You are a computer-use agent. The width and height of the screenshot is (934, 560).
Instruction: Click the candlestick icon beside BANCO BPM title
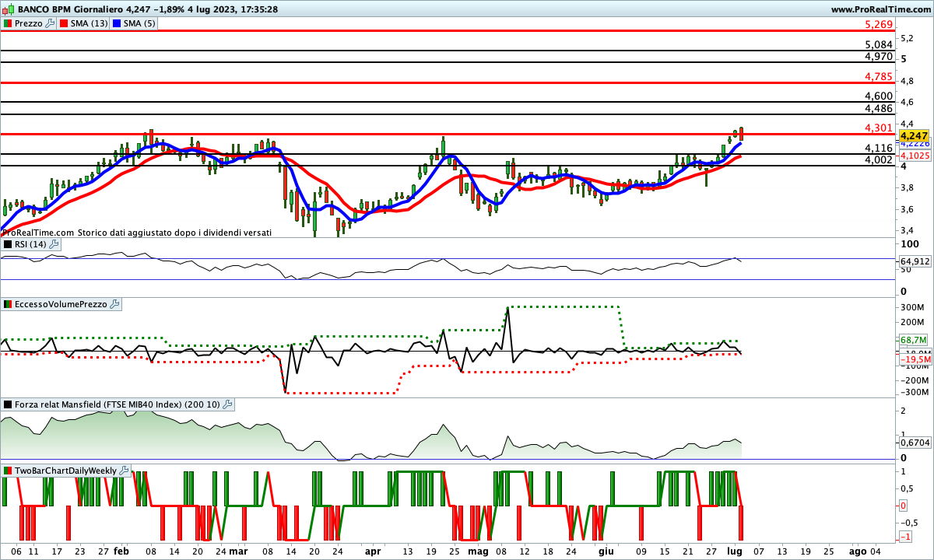click(8, 9)
